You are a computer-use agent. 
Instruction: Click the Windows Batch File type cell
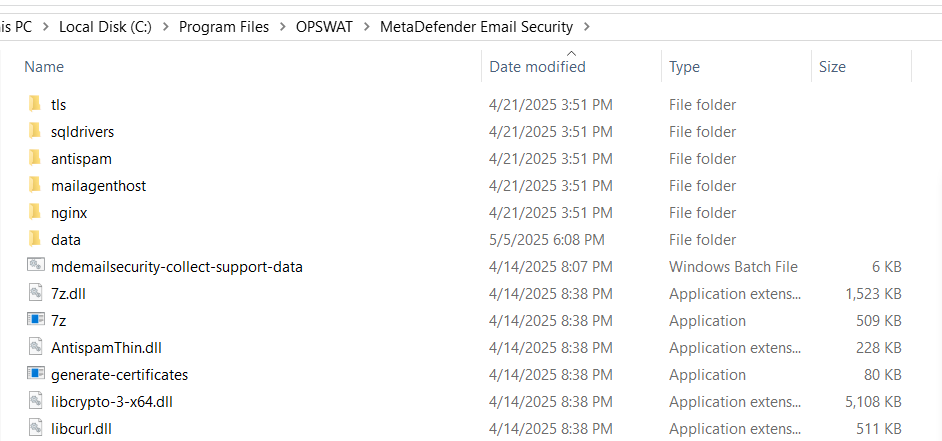(734, 267)
